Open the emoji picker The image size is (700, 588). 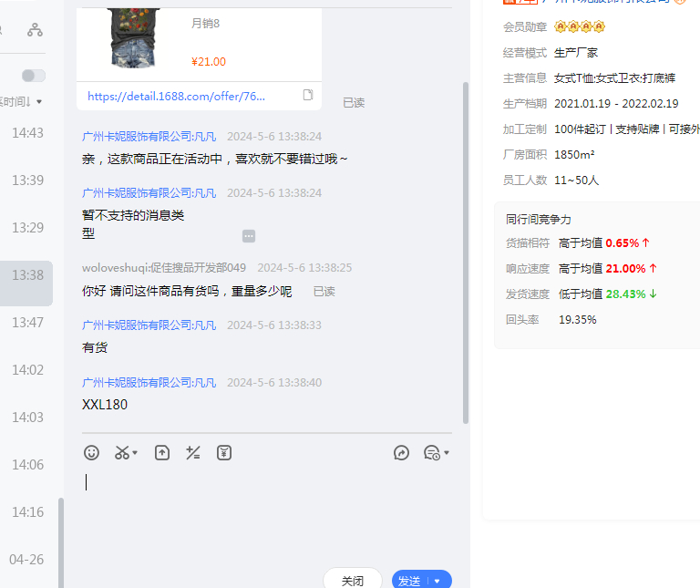click(91, 452)
